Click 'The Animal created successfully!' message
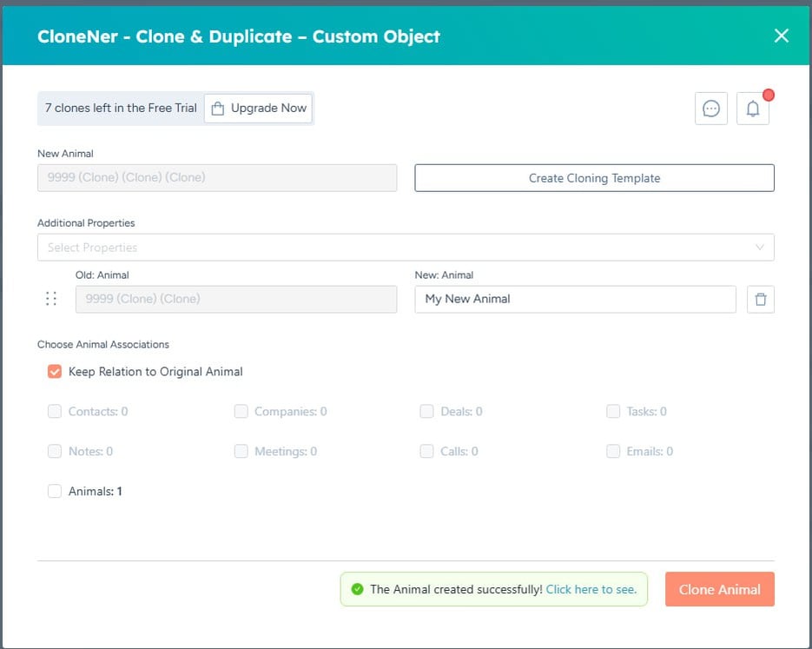Viewport: 812px width, 649px height. (x=456, y=589)
